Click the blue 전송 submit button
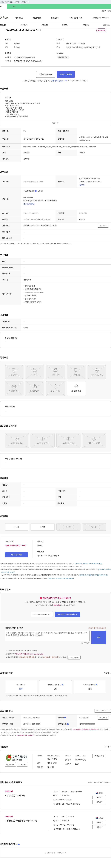Screen dimensions: 111x868 (x=99, y=638)
